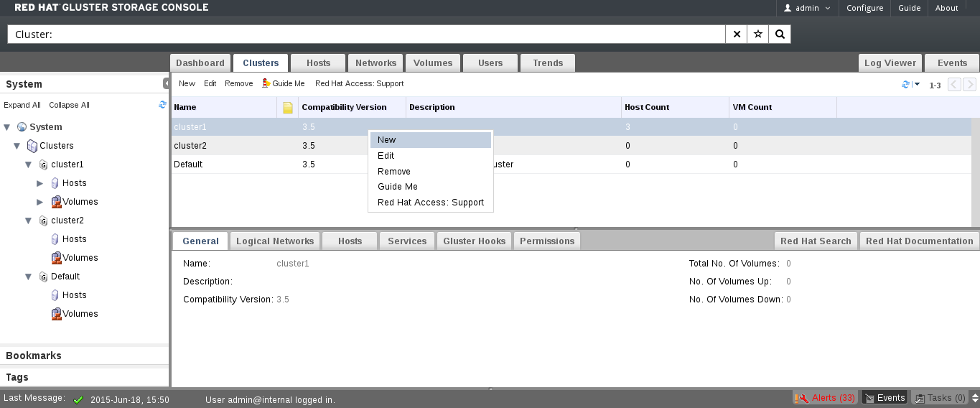Go to next results page
This screenshot has height=408, width=980.
969,85
